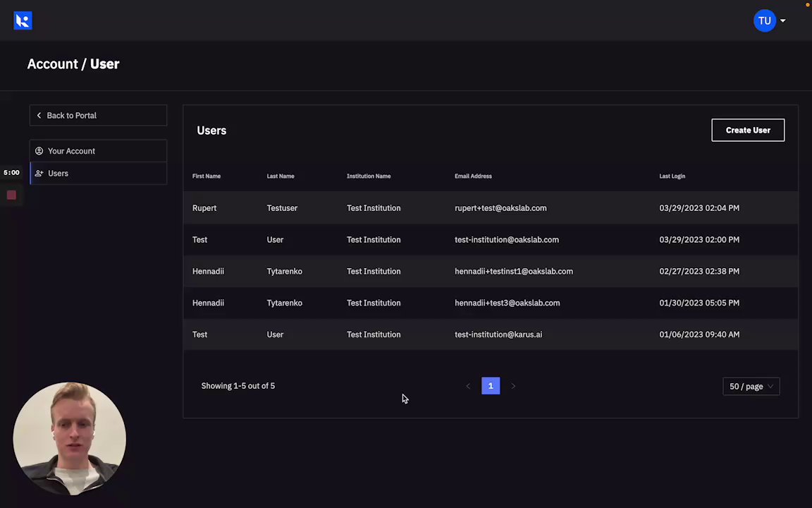Screen dimensions: 812x508
Task: Click the TU user avatar
Action: click(x=764, y=20)
